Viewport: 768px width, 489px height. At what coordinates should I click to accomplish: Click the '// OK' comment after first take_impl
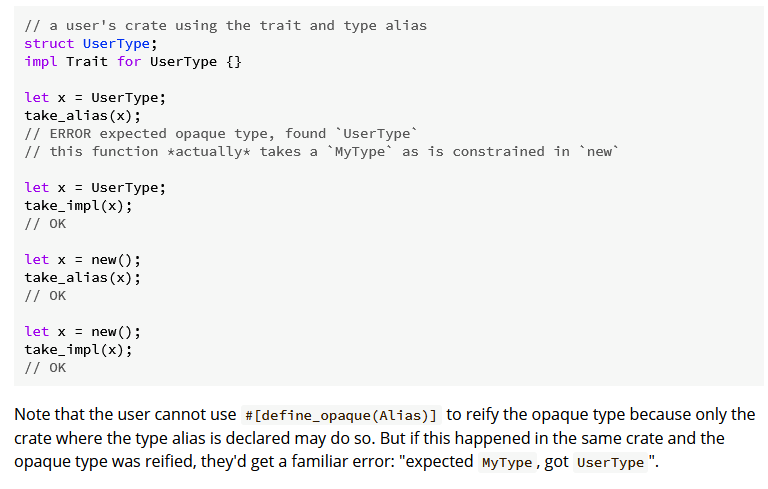click(x=45, y=224)
